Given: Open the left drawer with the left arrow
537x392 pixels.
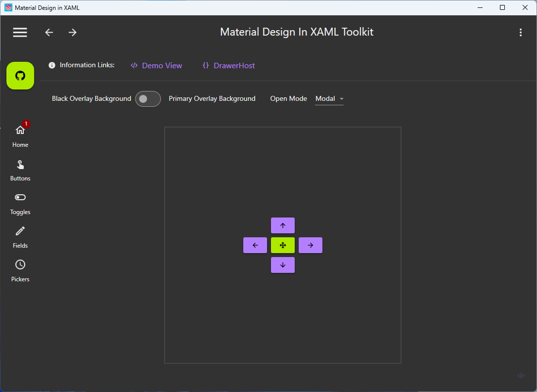Looking at the screenshot, I should [255, 245].
